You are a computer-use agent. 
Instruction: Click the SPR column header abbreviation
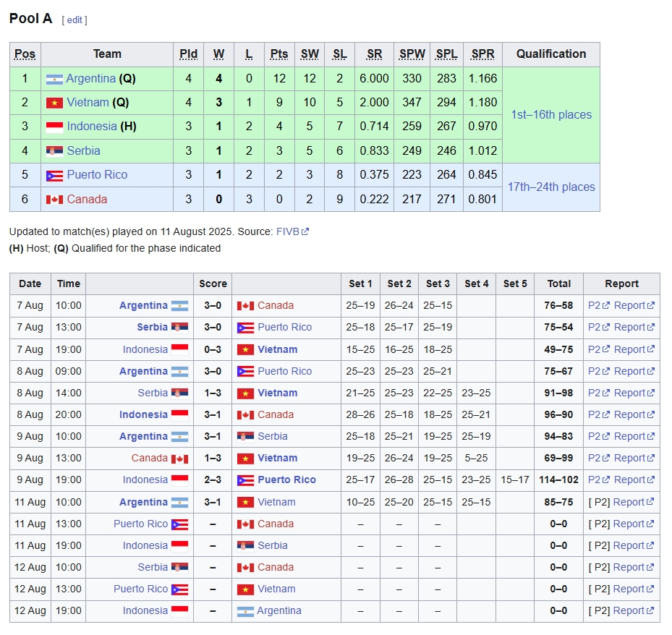tap(482, 54)
